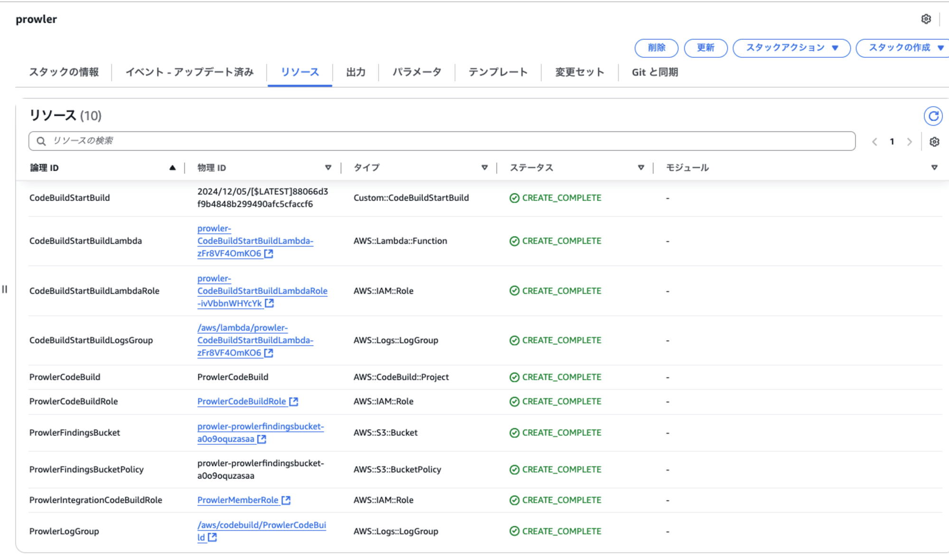Open external link icon for /aws/lambda log group
This screenshot has width=949, height=560.
click(x=269, y=353)
